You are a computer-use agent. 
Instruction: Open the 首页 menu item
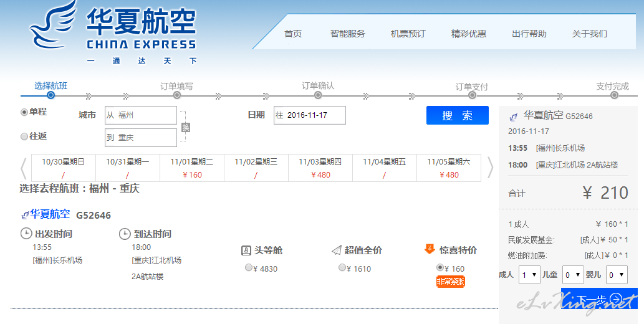tap(293, 34)
